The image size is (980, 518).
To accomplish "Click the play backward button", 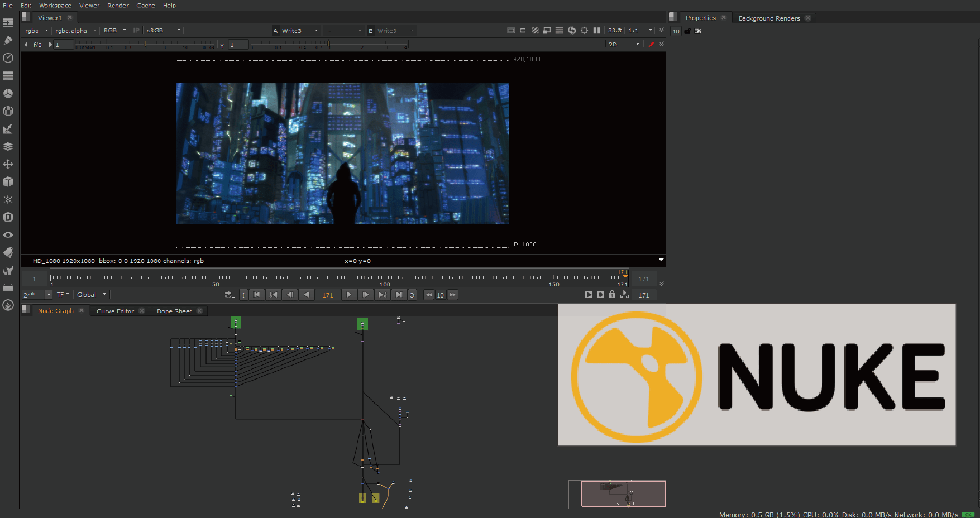I will click(x=307, y=295).
